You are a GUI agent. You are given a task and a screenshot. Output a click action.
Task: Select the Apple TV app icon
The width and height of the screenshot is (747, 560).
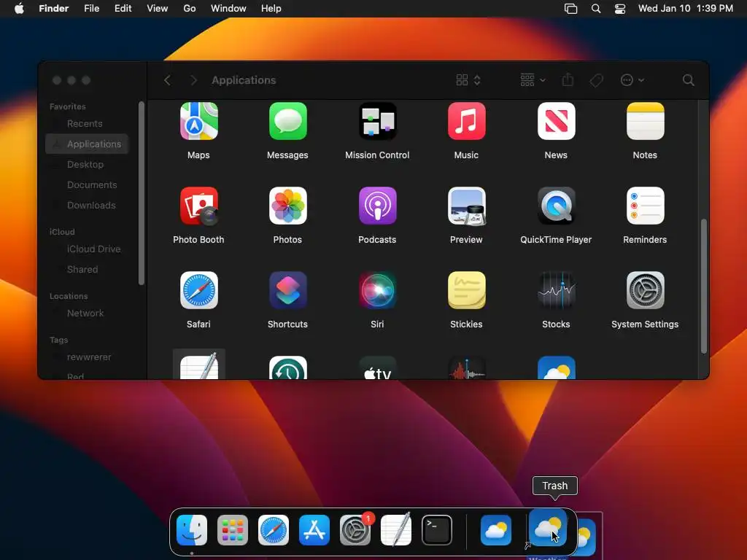[377, 367]
